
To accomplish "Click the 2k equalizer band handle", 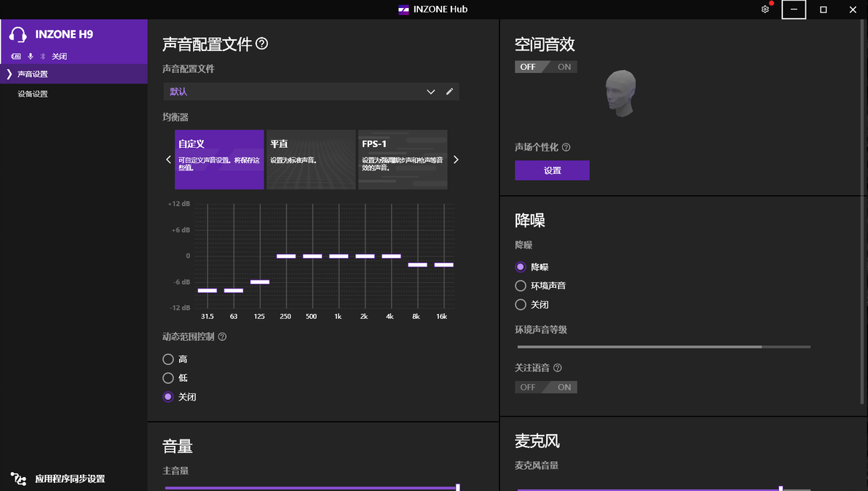I will pyautogui.click(x=366, y=256).
